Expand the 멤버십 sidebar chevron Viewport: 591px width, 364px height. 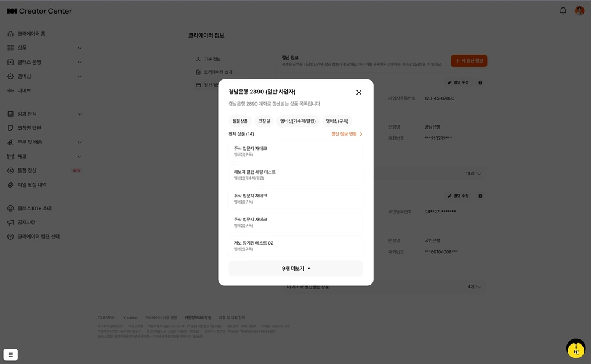click(x=79, y=76)
